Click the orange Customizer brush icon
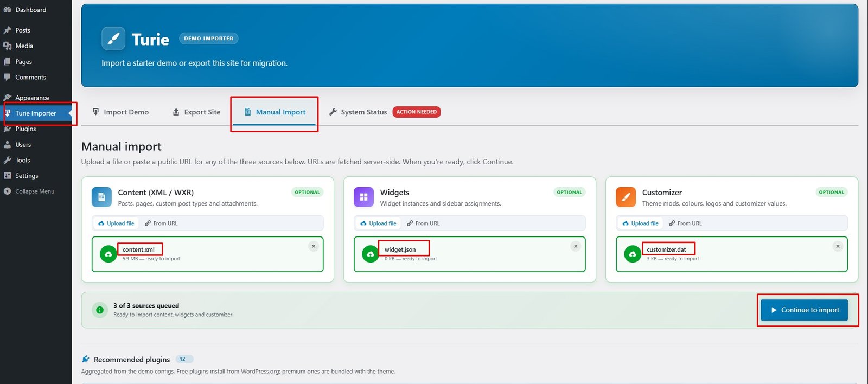Screen dimensions: 868x384 point(626,197)
